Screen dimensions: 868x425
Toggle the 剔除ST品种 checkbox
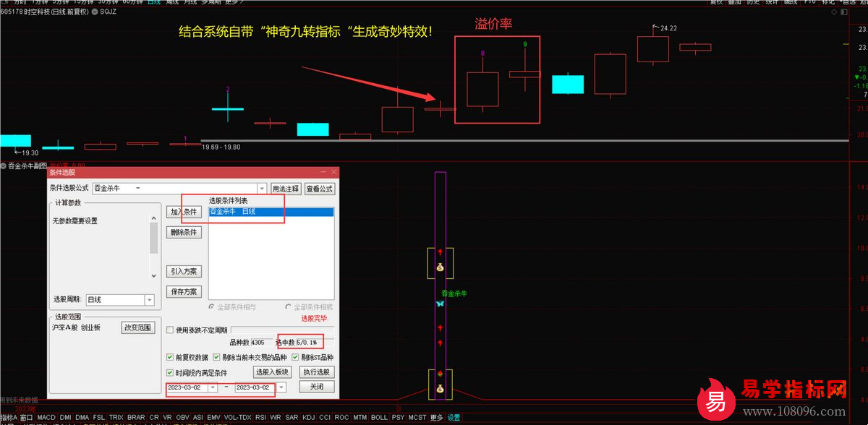(x=295, y=358)
